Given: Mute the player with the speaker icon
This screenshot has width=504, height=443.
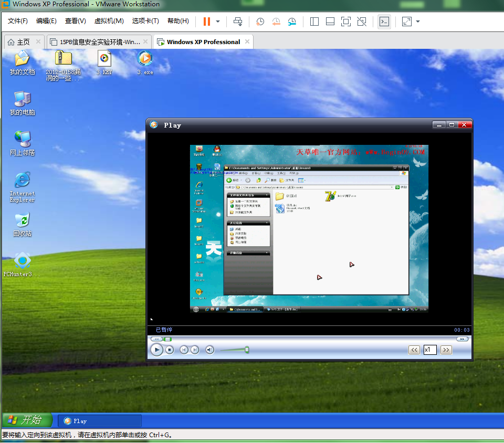Looking at the screenshot, I should point(210,350).
